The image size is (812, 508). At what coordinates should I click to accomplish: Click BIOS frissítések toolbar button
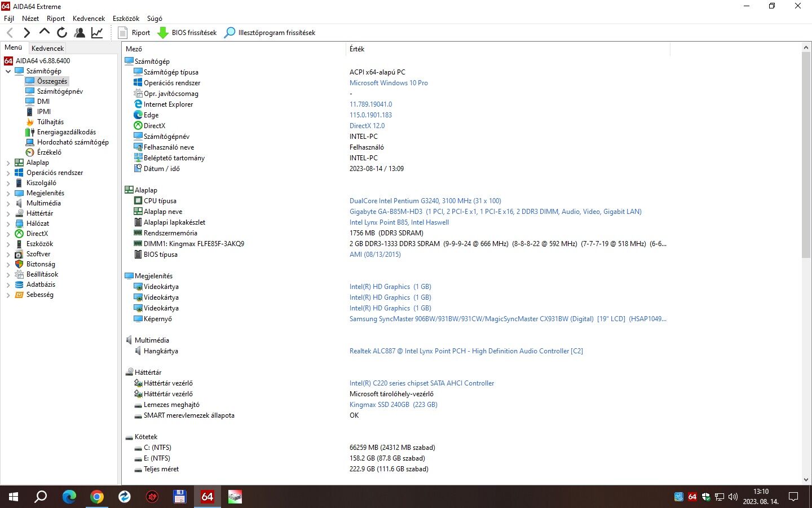[187, 33]
